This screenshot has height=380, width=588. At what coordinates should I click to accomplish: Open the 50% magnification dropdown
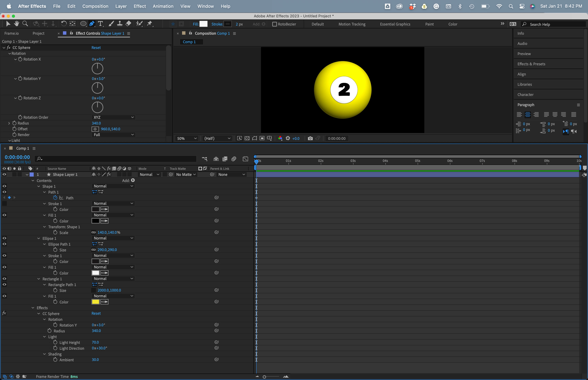187,138
